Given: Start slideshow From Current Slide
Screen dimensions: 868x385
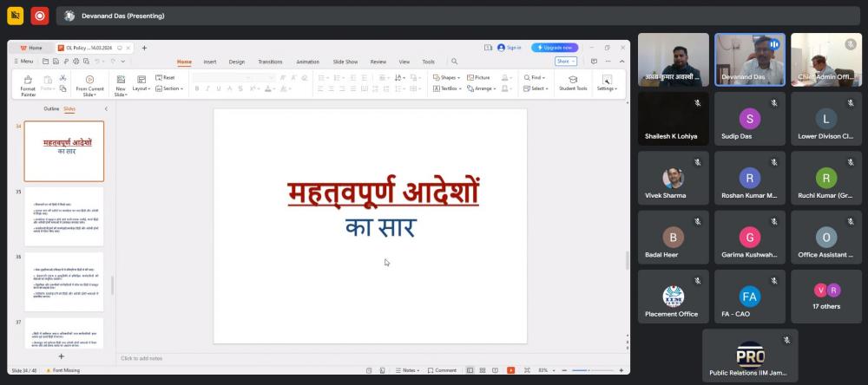Looking at the screenshot, I should point(89,80).
